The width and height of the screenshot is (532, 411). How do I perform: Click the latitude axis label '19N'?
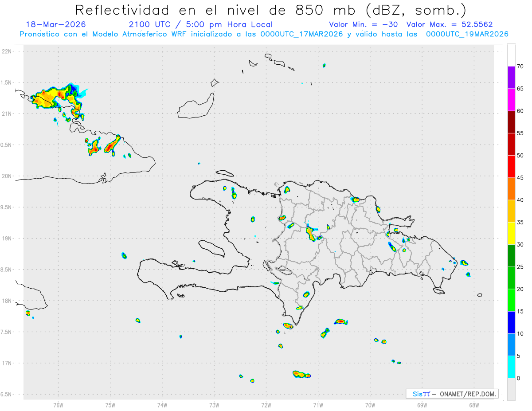[x=7, y=239]
